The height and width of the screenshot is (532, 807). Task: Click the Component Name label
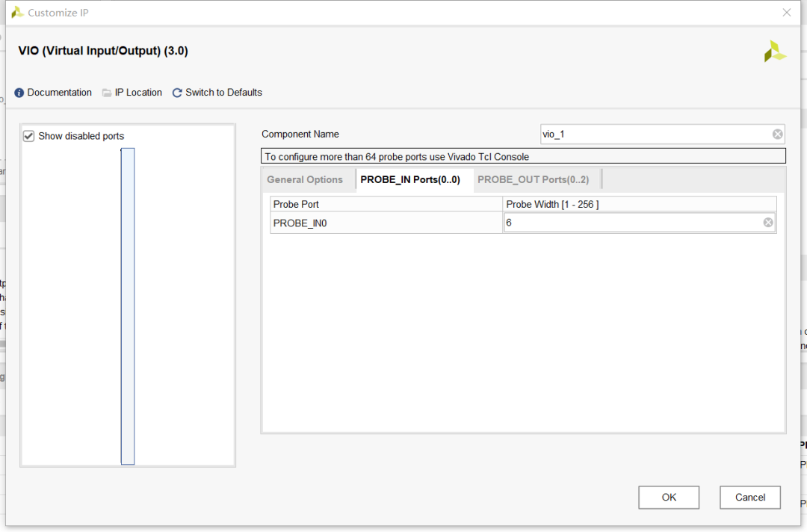click(300, 134)
